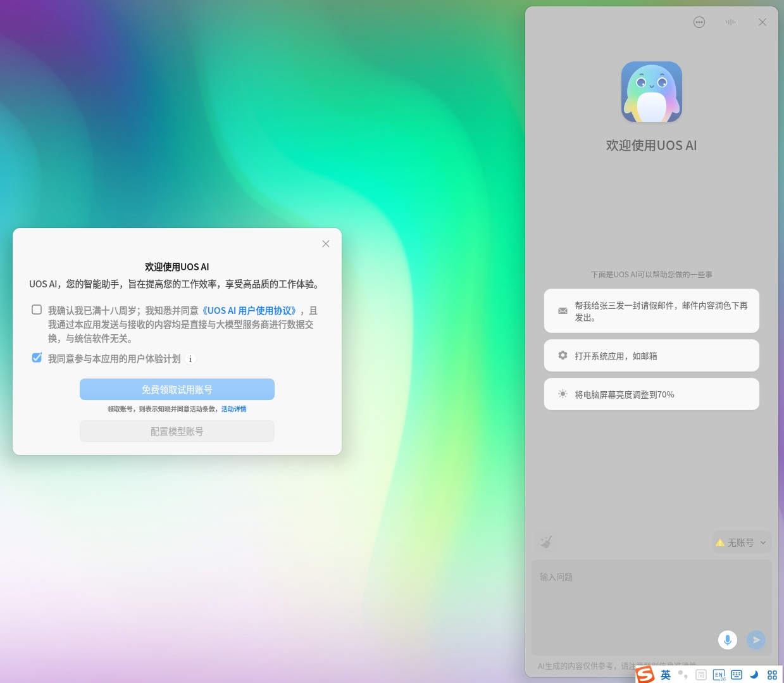Click the envelope icon on email suggestion
This screenshot has height=683, width=784.
pyautogui.click(x=563, y=311)
